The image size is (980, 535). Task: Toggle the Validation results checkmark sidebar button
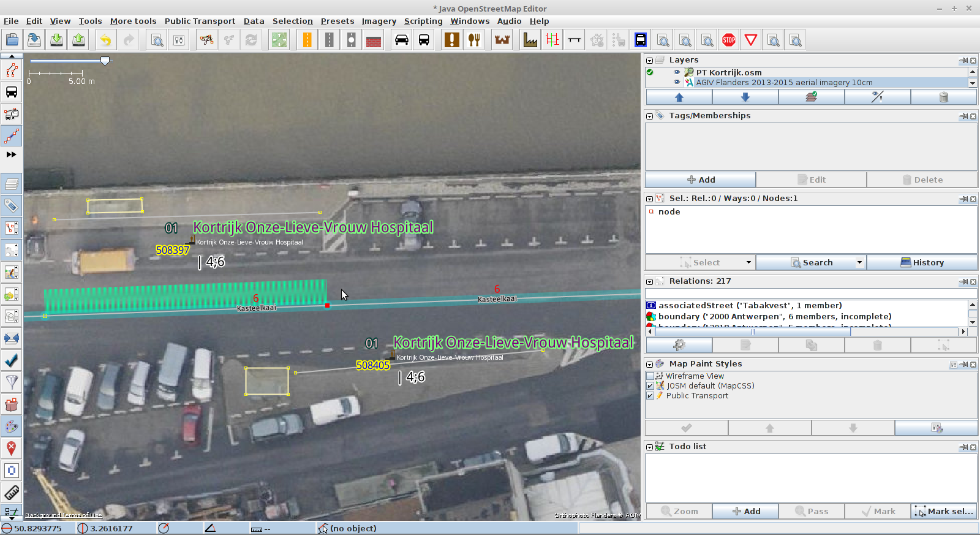click(12, 360)
